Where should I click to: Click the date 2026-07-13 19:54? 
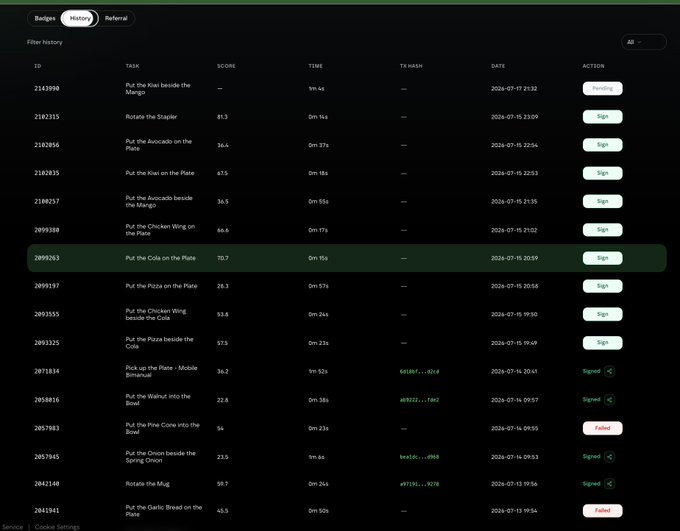coord(514,511)
